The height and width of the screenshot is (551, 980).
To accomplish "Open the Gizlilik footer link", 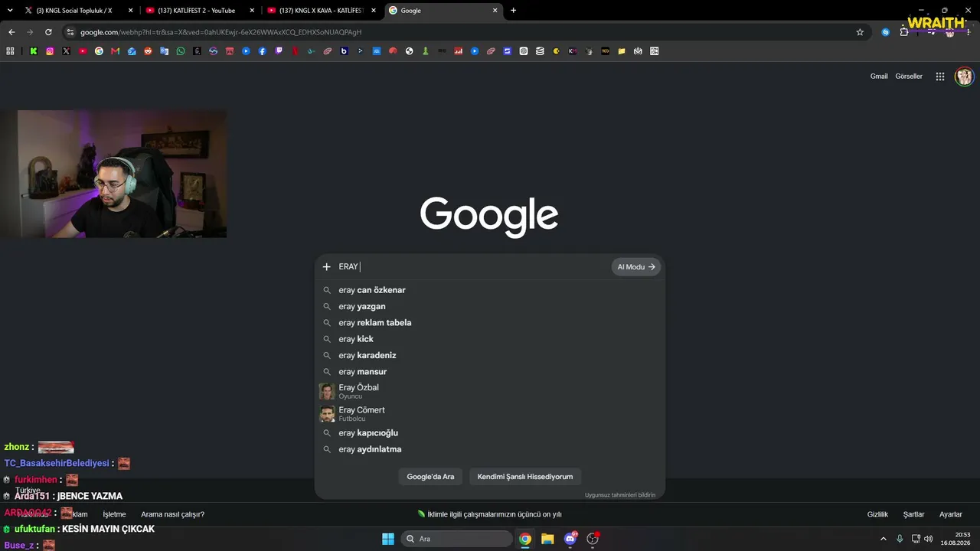I will pyautogui.click(x=877, y=514).
